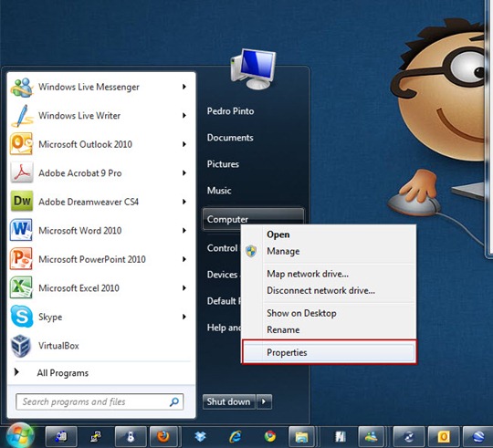Click the orange Outlook taskbar icon
Screen dimensions: 493x448
tap(443, 437)
